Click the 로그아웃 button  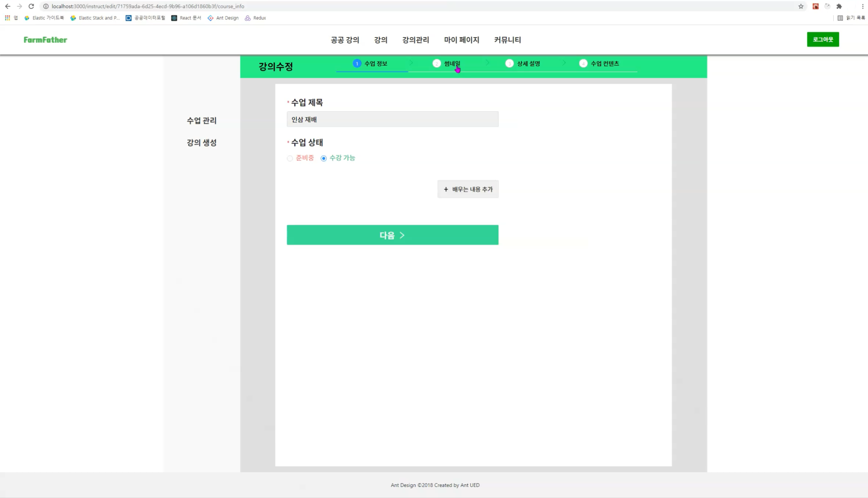click(823, 39)
